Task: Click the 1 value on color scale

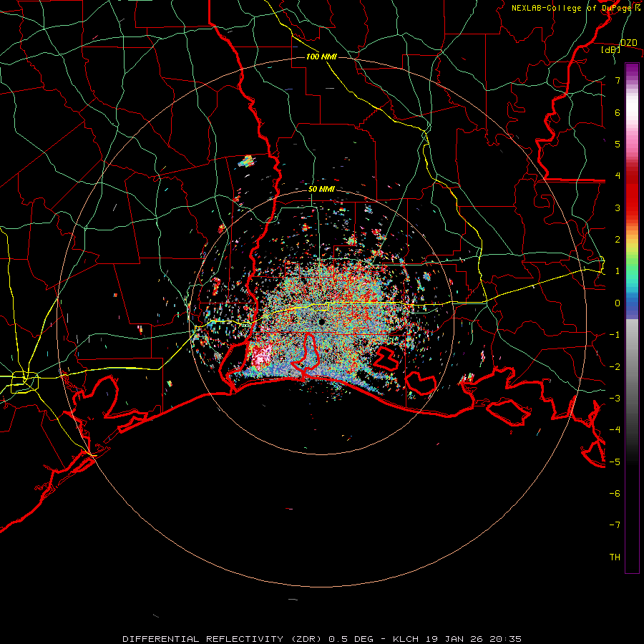Action: click(x=618, y=271)
